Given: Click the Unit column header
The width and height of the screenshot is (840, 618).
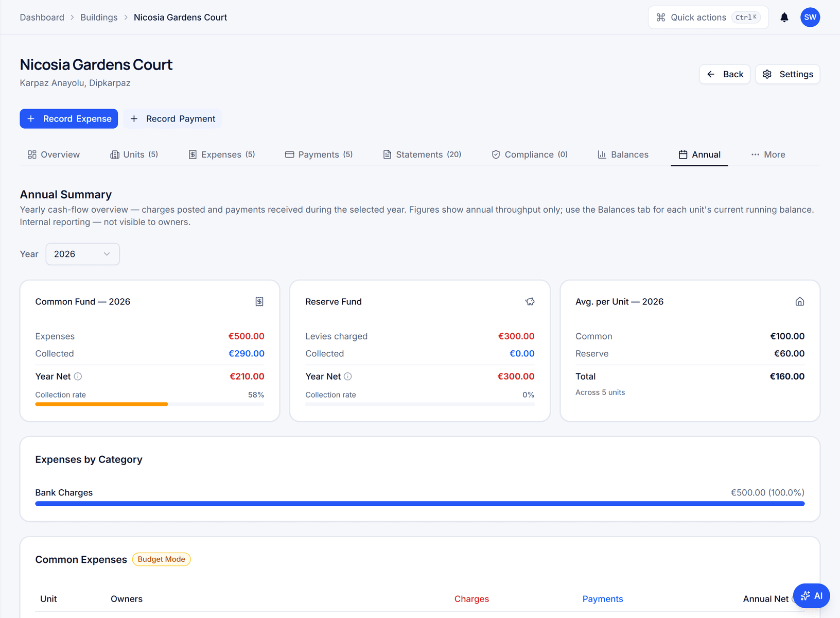Looking at the screenshot, I should [x=49, y=599].
